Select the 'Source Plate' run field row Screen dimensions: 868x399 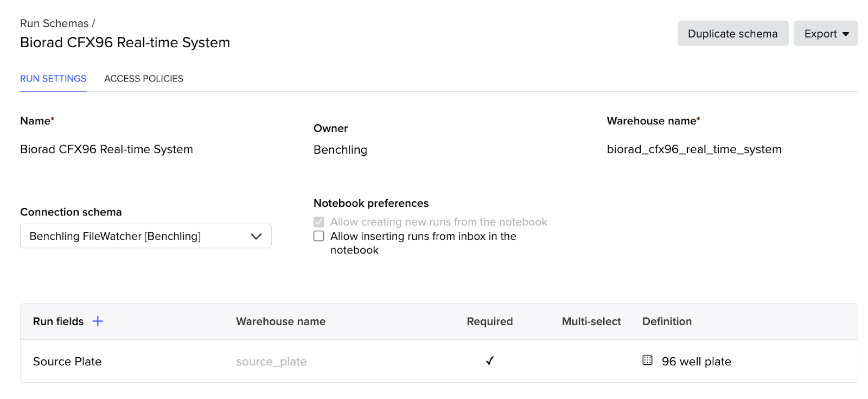click(x=439, y=361)
